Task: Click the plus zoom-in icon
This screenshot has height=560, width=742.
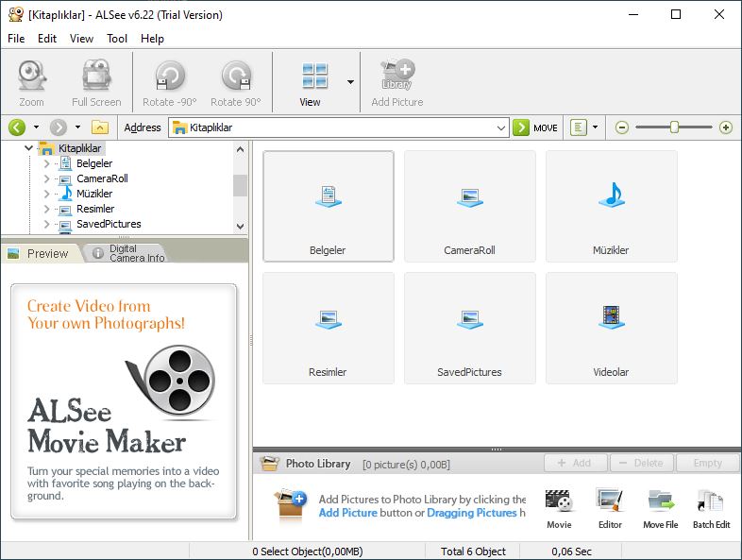Action: pyautogui.click(x=725, y=127)
